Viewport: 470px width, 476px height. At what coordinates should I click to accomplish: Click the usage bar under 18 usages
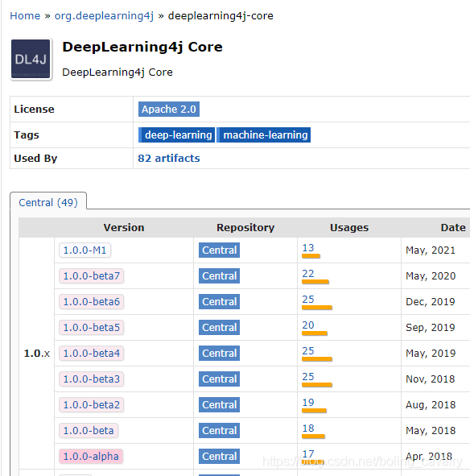pyautogui.click(x=313, y=437)
